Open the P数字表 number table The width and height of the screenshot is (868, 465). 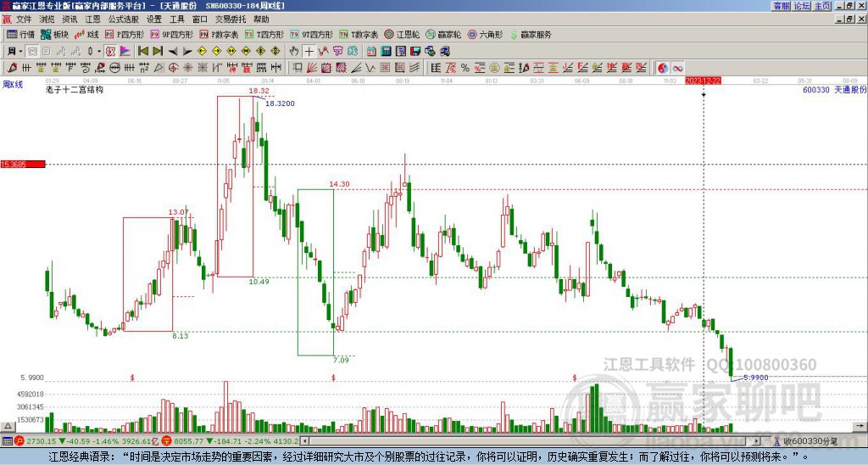click(x=219, y=34)
